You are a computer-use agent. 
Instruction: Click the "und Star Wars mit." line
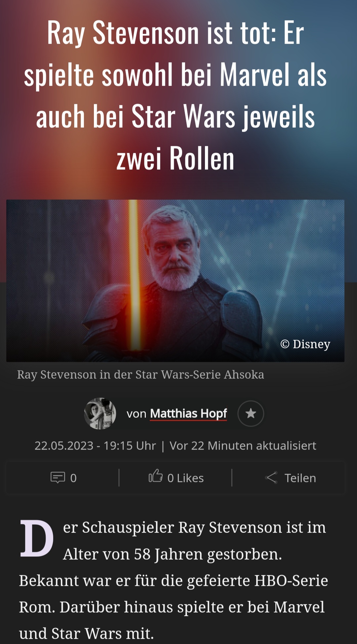(86, 634)
